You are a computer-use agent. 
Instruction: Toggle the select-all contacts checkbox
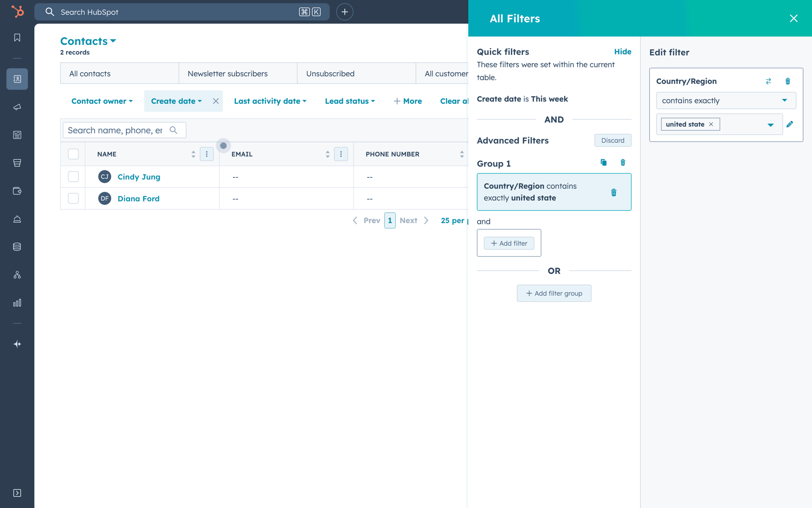coord(73,154)
